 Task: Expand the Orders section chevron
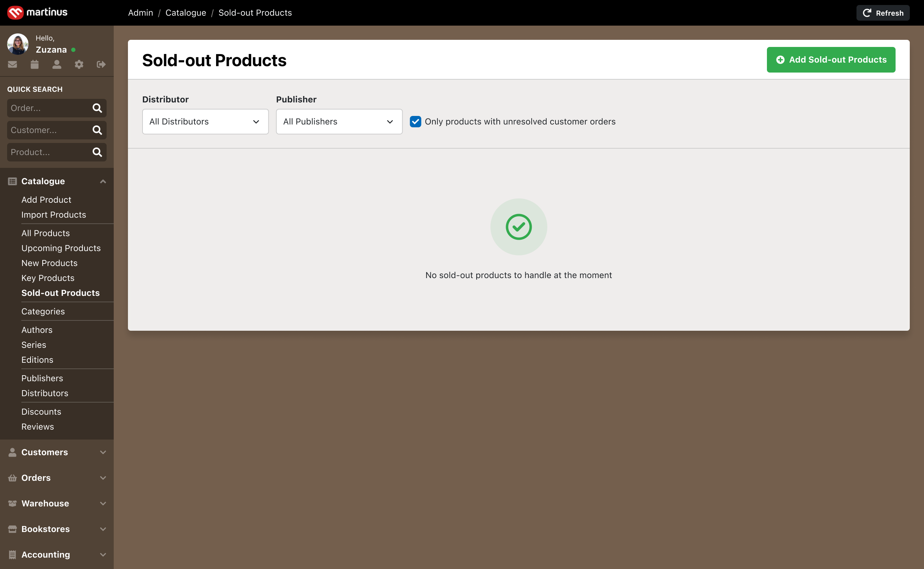point(103,478)
